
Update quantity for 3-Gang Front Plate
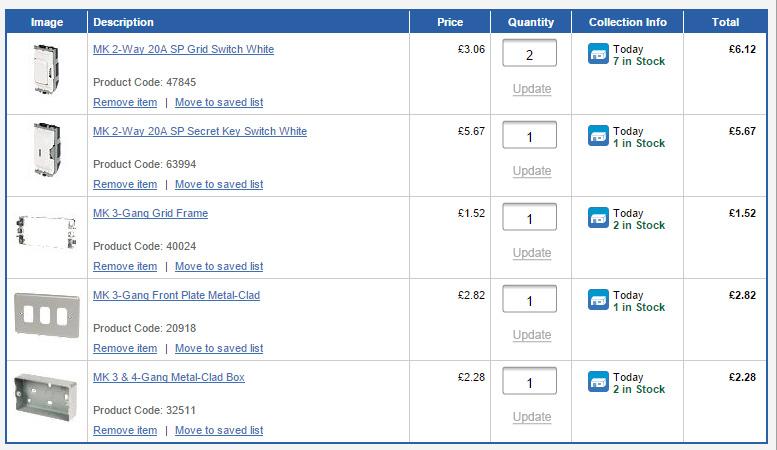pyautogui.click(x=531, y=335)
